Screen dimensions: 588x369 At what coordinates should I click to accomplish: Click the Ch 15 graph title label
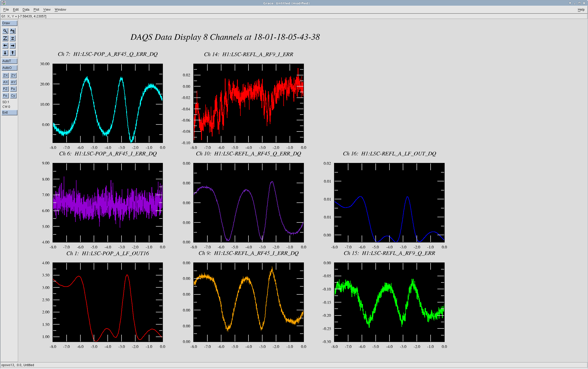389,253
